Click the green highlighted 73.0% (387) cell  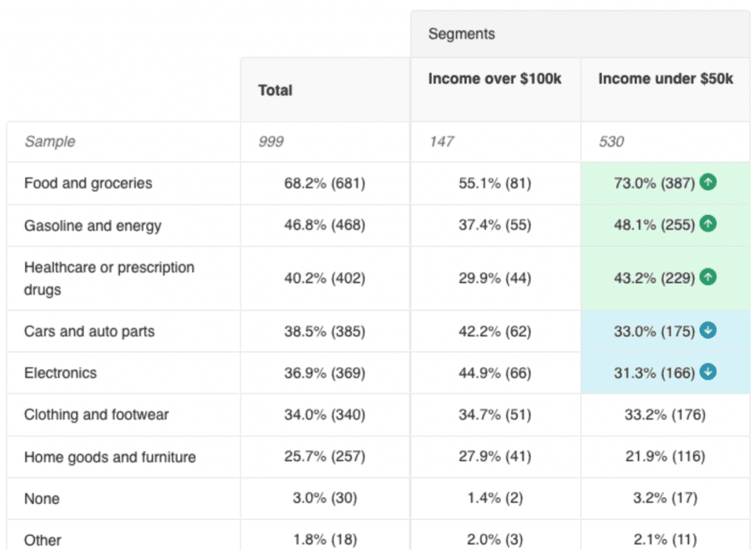pyautogui.click(x=653, y=183)
